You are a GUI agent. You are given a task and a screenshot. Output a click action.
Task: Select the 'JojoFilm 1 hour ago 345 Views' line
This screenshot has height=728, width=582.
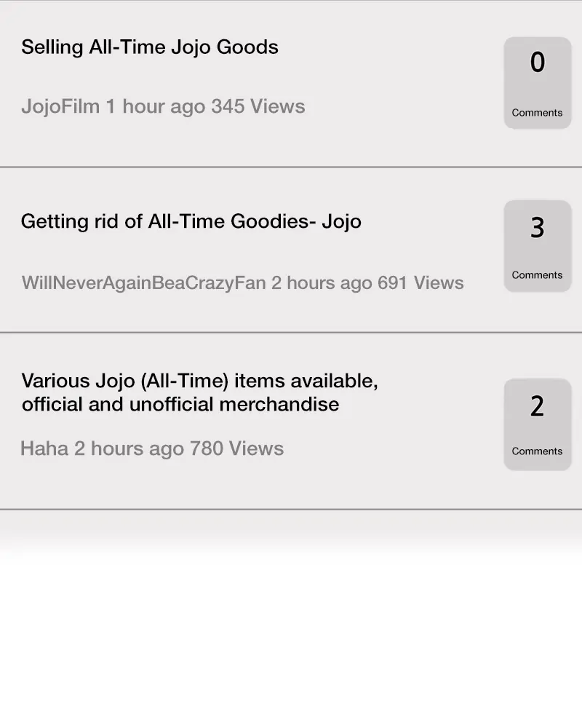pos(163,106)
